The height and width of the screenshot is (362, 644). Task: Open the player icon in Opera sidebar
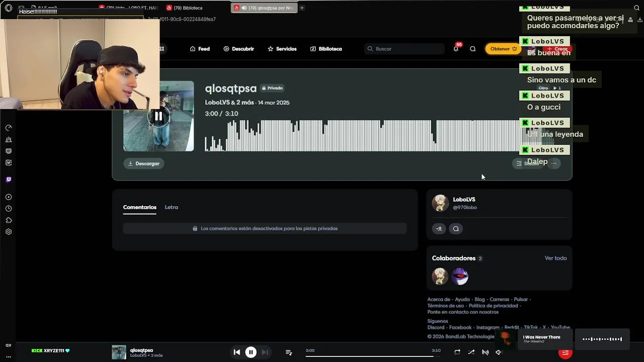click(x=9, y=197)
